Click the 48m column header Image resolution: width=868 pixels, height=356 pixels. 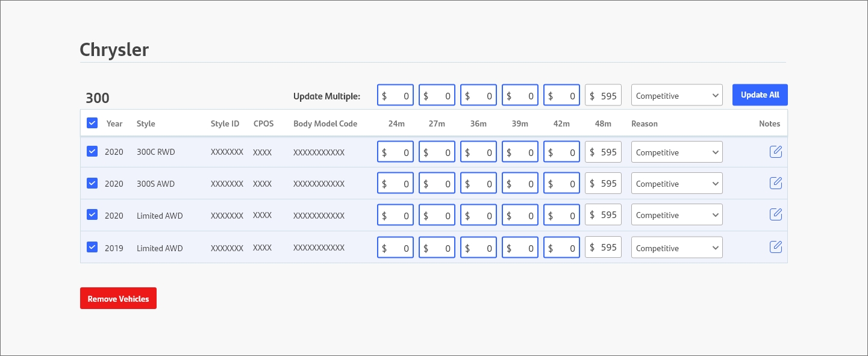tap(603, 123)
